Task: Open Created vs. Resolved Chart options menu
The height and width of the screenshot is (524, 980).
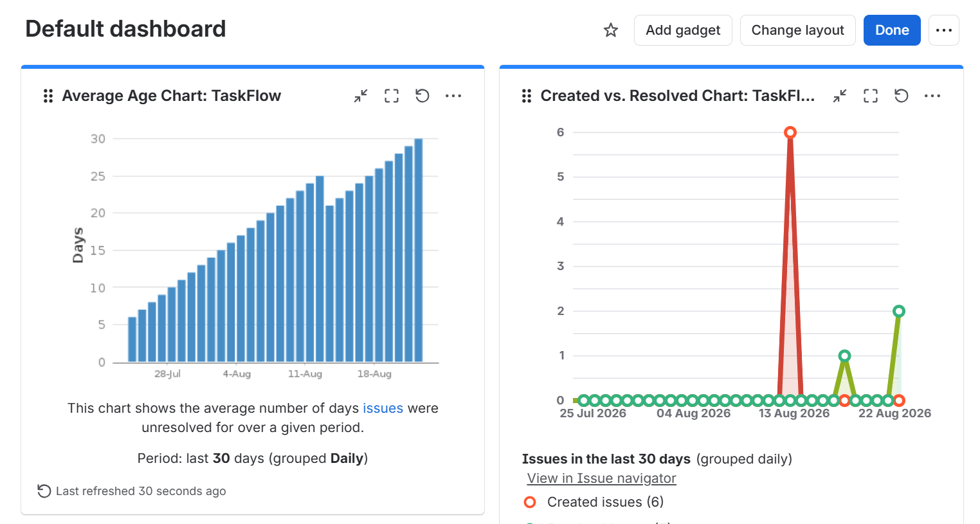Action: coord(932,96)
